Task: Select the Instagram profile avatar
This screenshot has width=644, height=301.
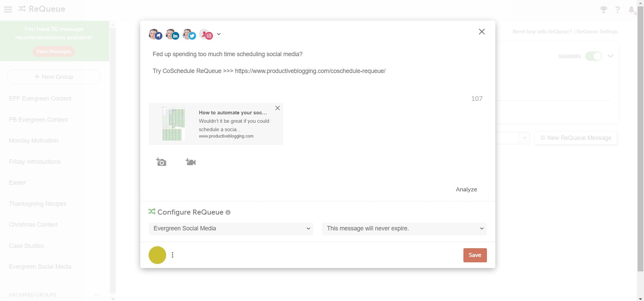Action: [206, 34]
